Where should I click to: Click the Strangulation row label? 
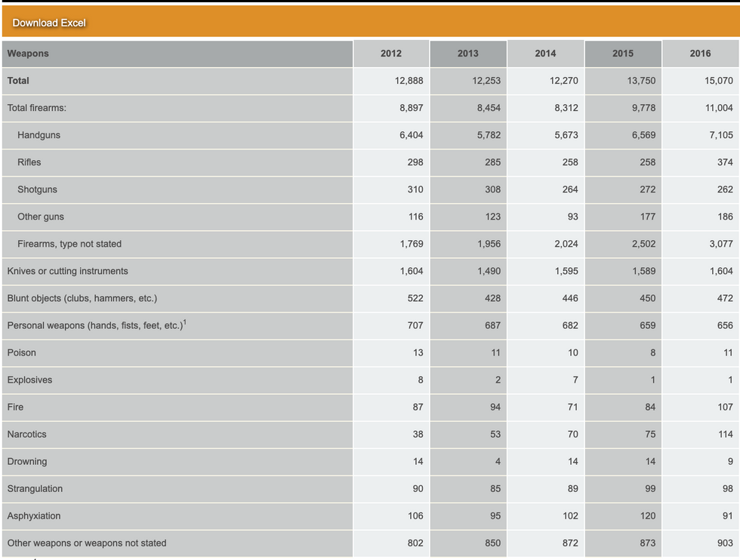point(35,489)
